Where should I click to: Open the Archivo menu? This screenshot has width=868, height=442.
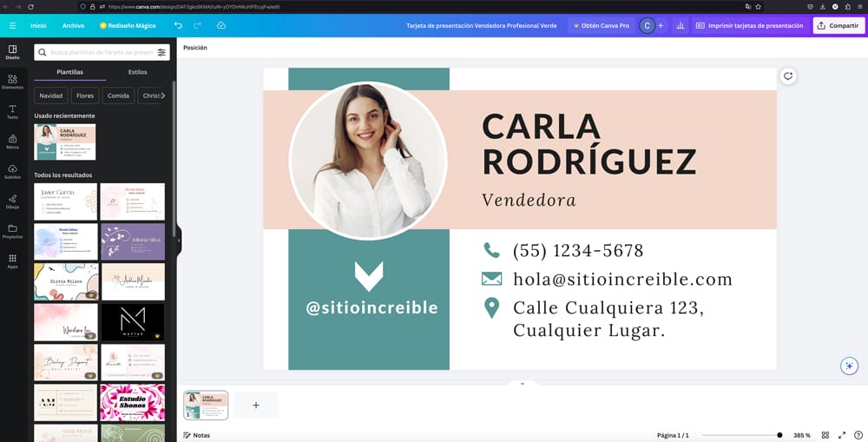[73, 26]
